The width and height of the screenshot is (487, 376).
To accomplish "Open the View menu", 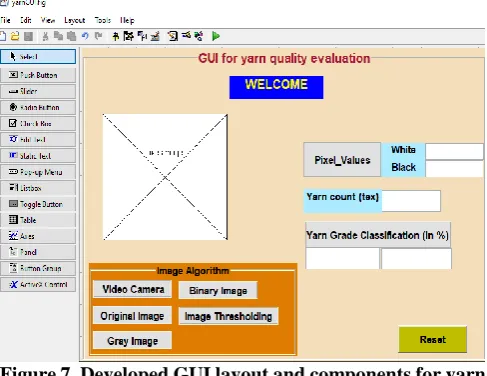I will pos(48,20).
